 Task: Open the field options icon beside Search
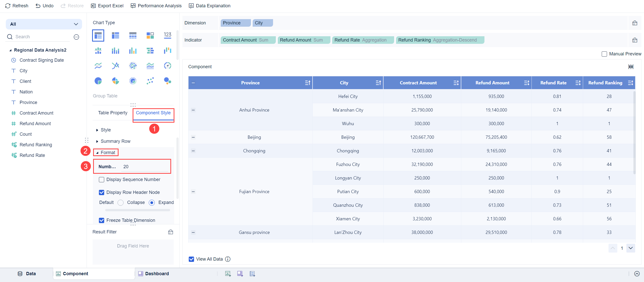[76, 37]
